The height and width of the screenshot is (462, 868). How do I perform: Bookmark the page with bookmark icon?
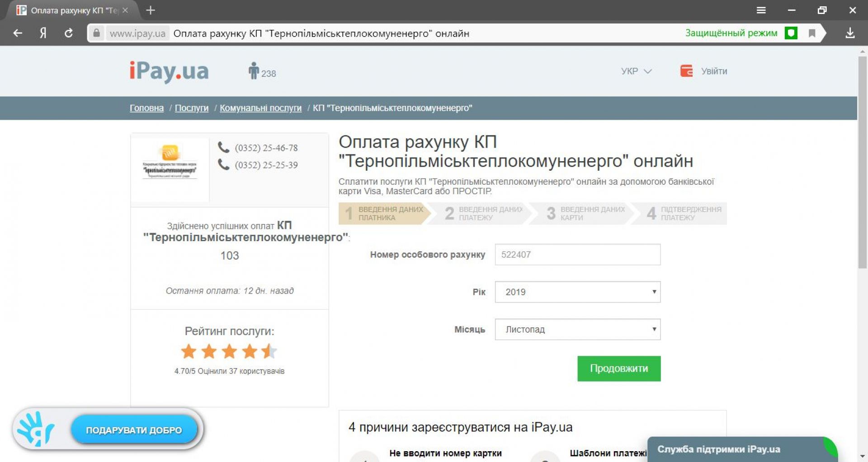(x=812, y=33)
